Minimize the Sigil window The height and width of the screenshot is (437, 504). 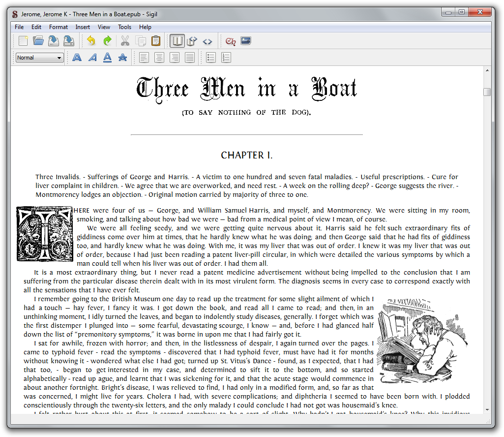point(448,12)
